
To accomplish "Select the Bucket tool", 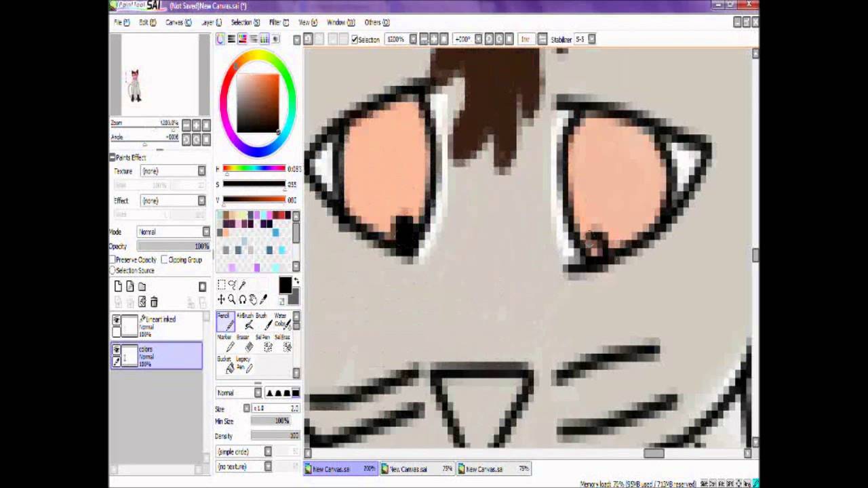I will (x=225, y=364).
